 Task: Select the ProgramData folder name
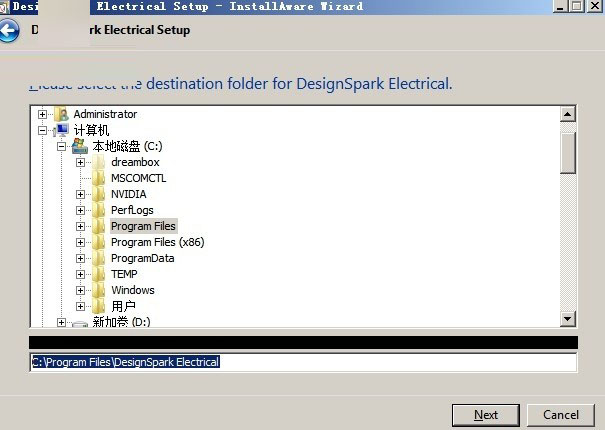pyautogui.click(x=142, y=258)
